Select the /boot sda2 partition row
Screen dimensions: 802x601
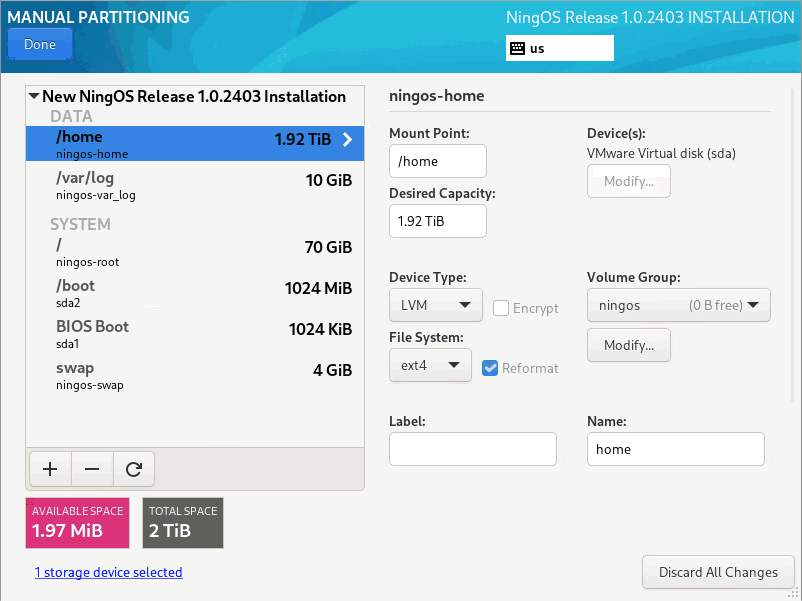point(195,293)
